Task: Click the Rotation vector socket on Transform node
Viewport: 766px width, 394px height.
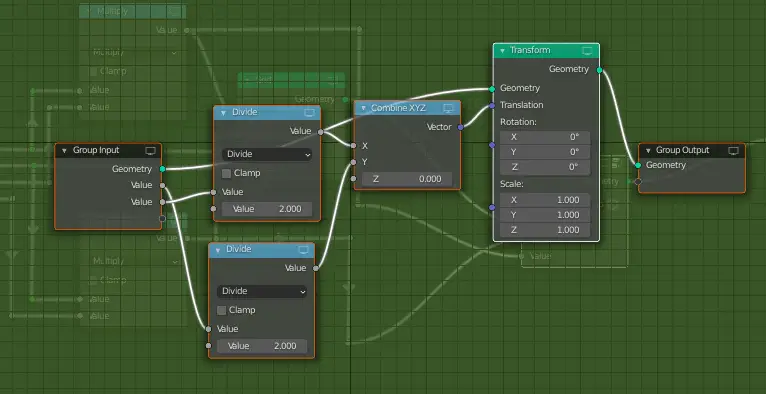Action: [492, 145]
